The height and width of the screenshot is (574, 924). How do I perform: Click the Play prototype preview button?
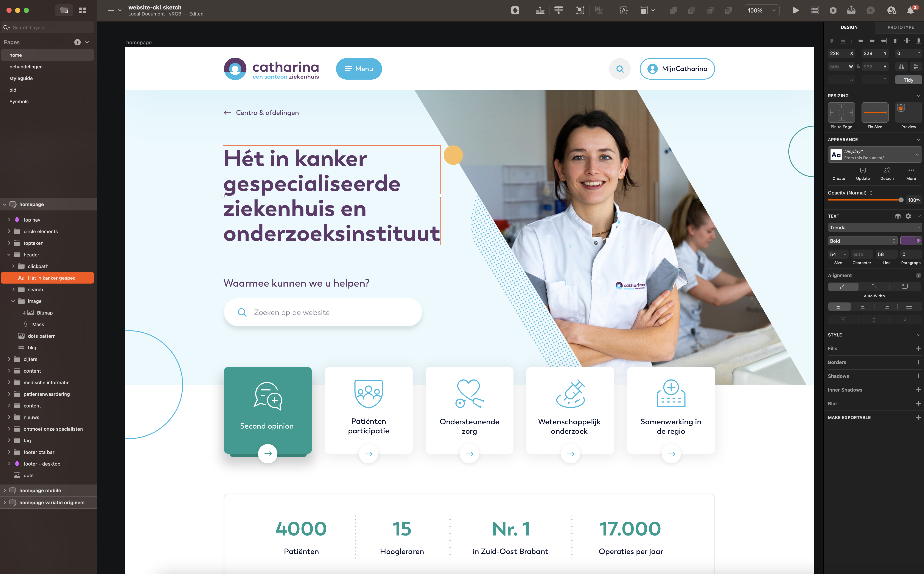(795, 11)
